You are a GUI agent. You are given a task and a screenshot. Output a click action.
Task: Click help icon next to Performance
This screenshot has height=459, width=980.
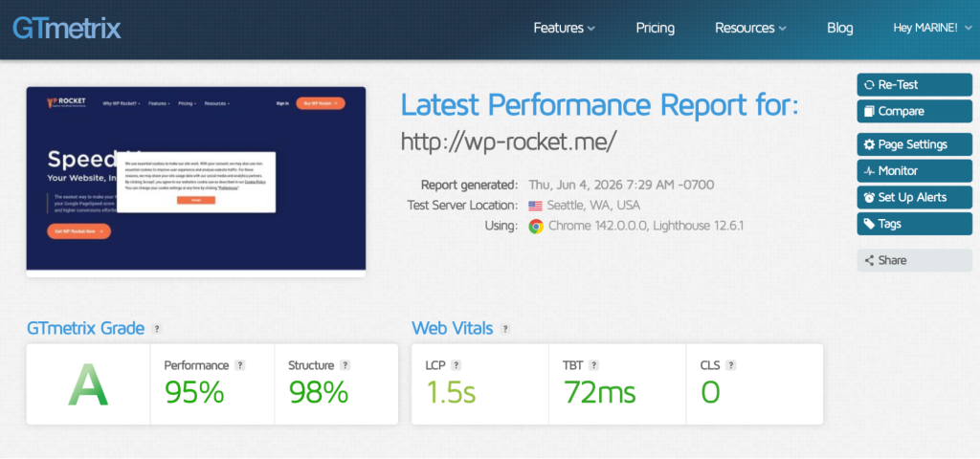tap(239, 365)
